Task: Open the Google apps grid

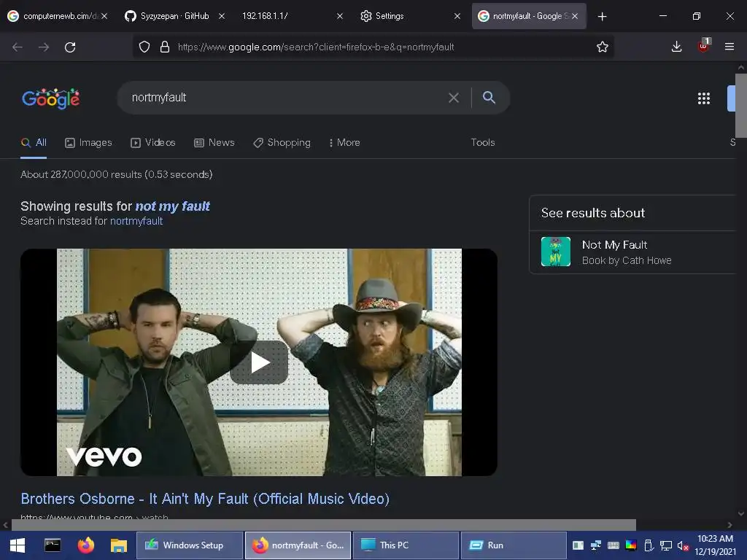Action: pos(704,98)
